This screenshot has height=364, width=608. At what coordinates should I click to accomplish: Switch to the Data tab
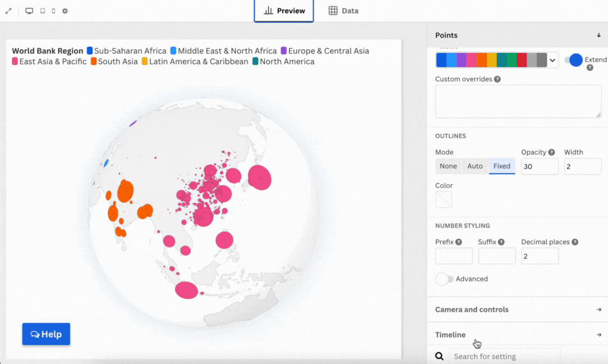tap(343, 11)
